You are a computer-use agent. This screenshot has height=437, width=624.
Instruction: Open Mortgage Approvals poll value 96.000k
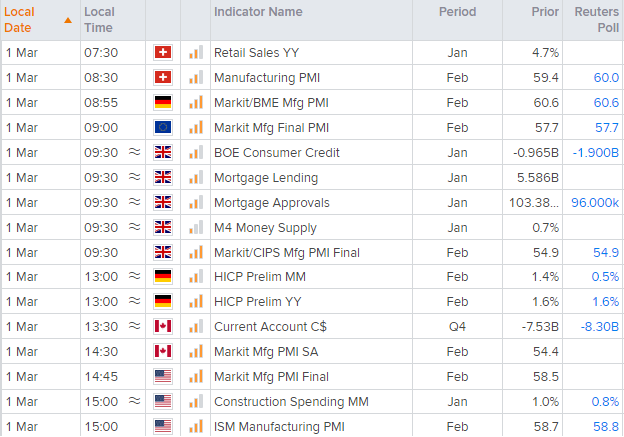[x=594, y=202]
